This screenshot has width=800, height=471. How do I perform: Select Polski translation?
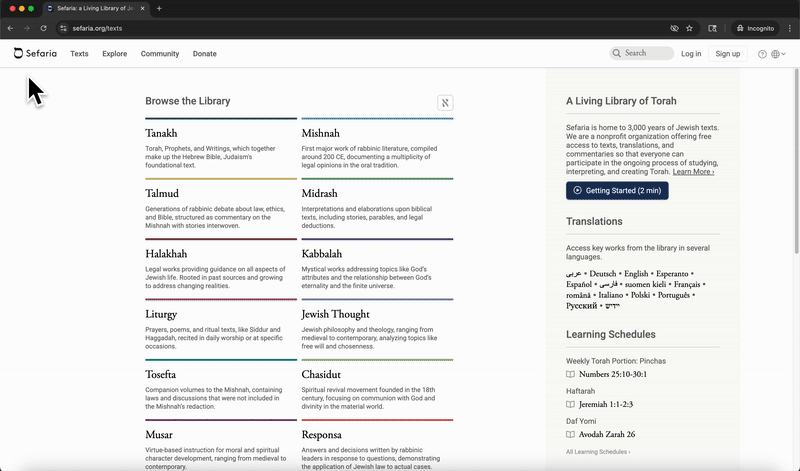point(640,295)
